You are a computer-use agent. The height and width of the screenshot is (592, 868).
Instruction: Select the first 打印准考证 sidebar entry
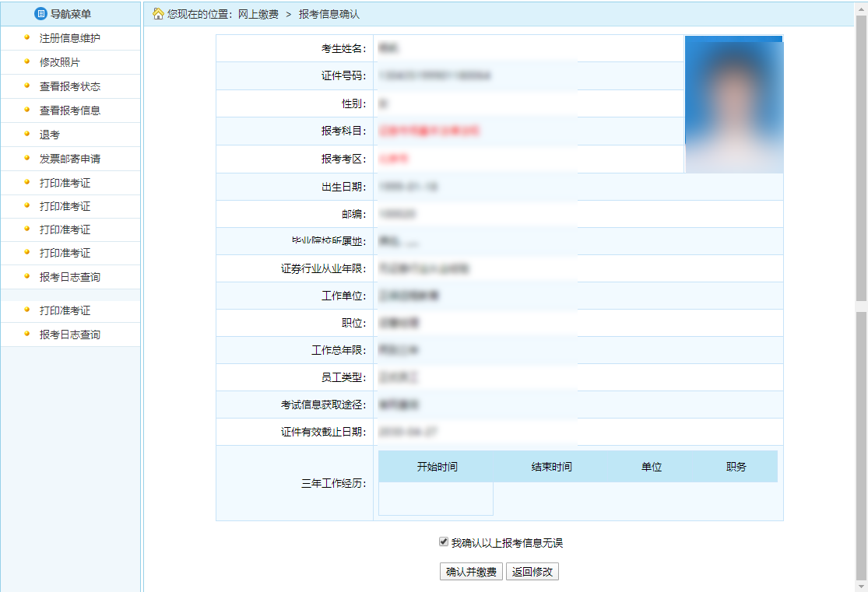pyautogui.click(x=65, y=182)
